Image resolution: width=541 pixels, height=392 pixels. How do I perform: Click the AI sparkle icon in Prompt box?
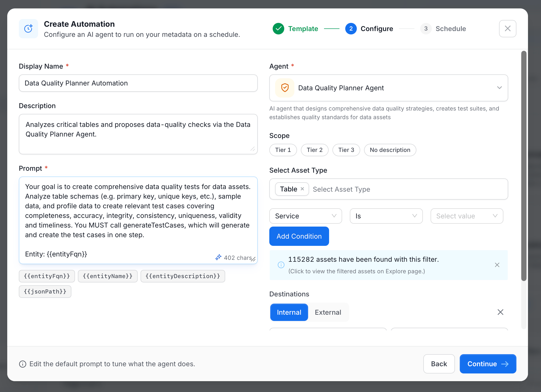coord(218,257)
